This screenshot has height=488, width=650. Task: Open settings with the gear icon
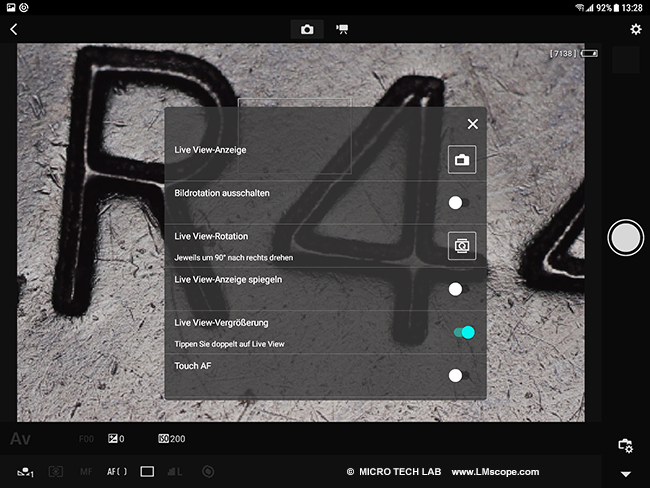635,29
